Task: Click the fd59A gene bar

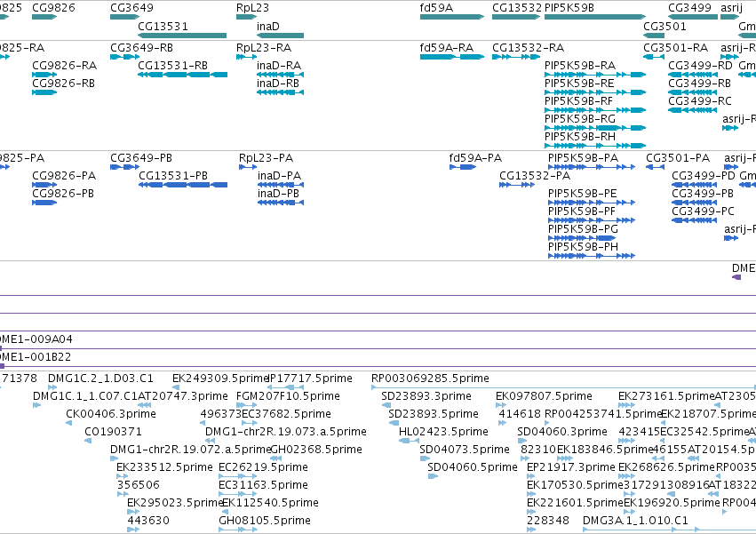Action: click(x=452, y=17)
